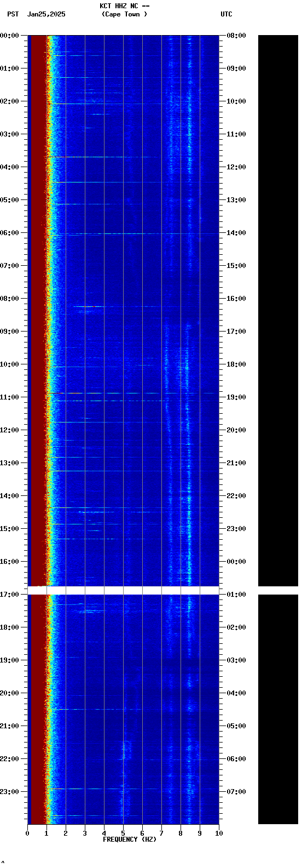Click the PST '09:00' time label
This screenshot has height=868, width=302.
click(x=9, y=332)
